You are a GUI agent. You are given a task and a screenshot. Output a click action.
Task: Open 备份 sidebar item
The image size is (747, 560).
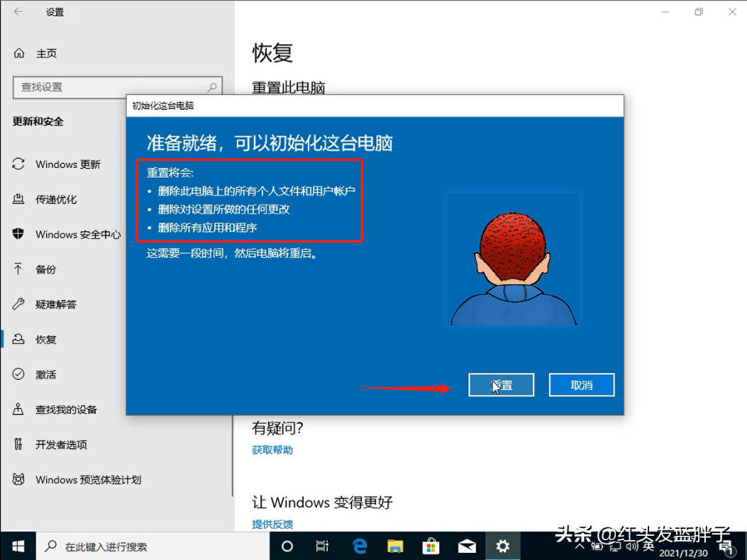(x=45, y=269)
